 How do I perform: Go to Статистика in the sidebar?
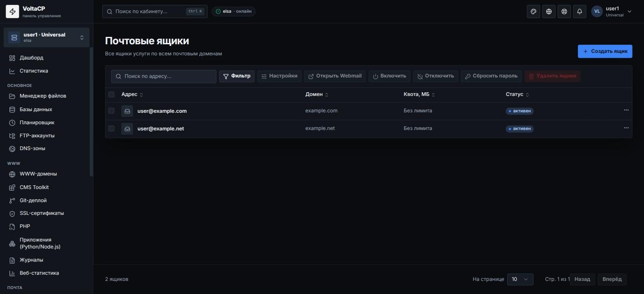coord(46,71)
